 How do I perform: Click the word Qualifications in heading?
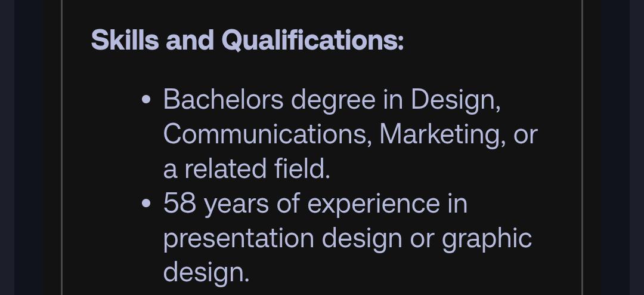[312, 41]
